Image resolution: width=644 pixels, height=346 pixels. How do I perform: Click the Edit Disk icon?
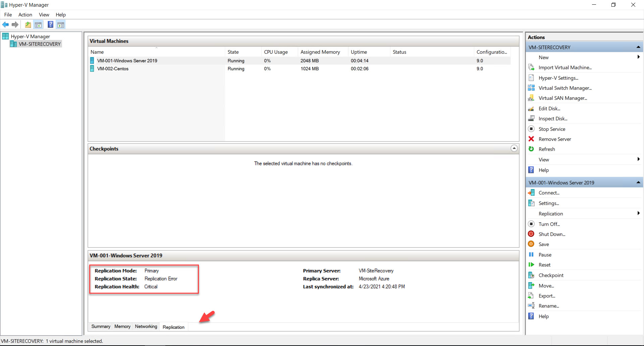(x=531, y=109)
